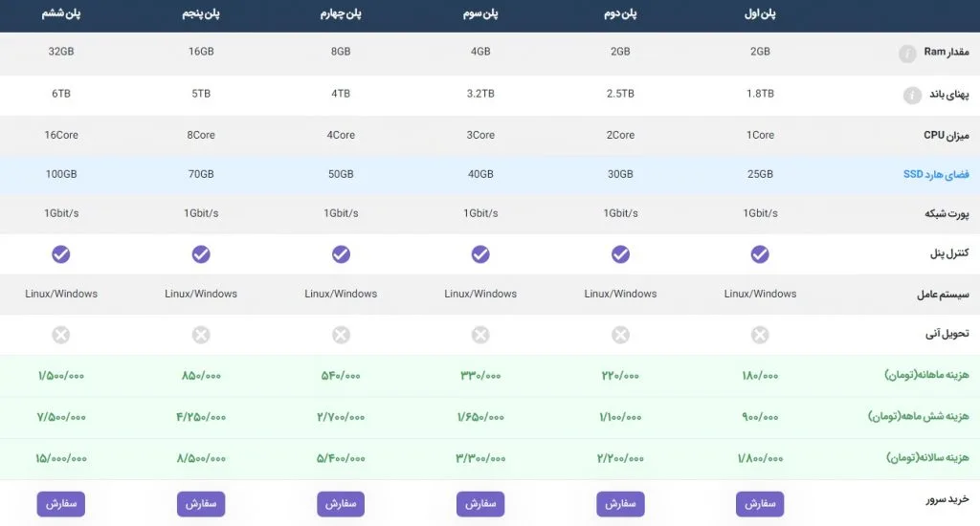
Task: Order the third plan with سفارش button
Action: (480, 503)
